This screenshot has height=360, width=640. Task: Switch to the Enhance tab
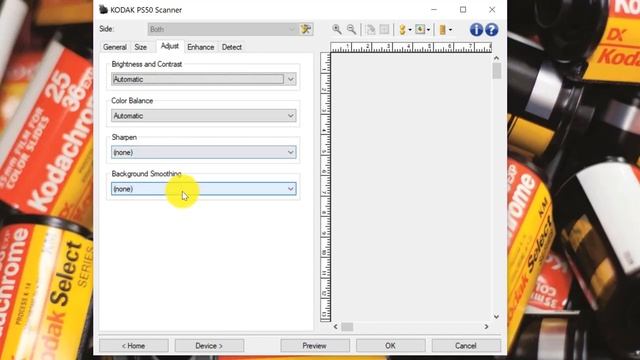tap(200, 47)
